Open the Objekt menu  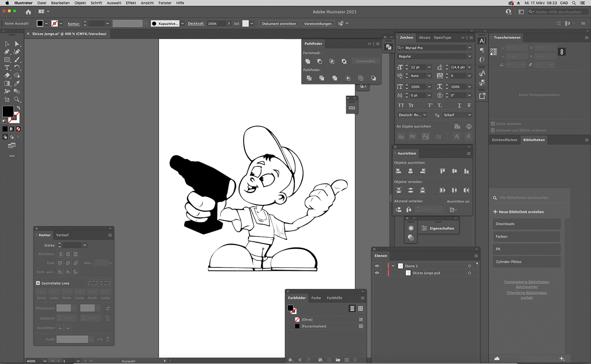(x=80, y=3)
